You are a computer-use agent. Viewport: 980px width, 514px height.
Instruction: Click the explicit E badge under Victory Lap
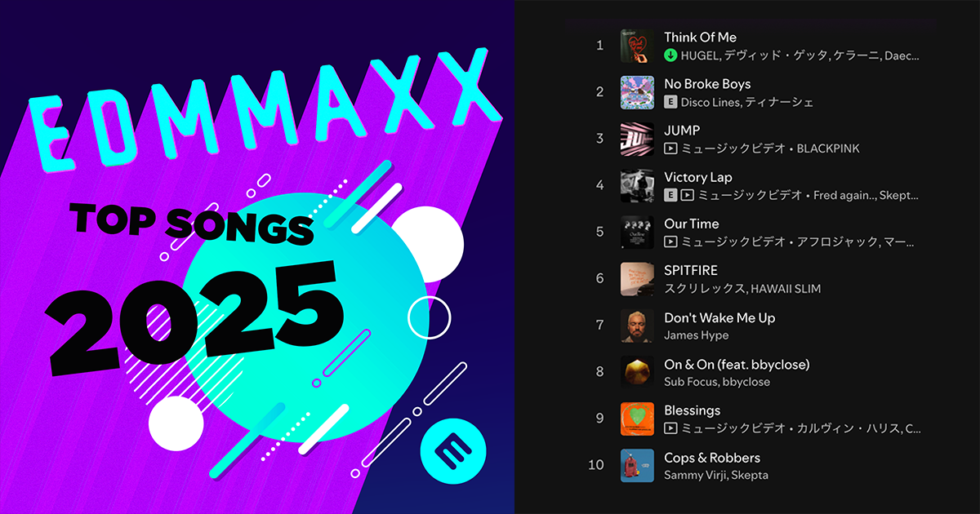670,195
